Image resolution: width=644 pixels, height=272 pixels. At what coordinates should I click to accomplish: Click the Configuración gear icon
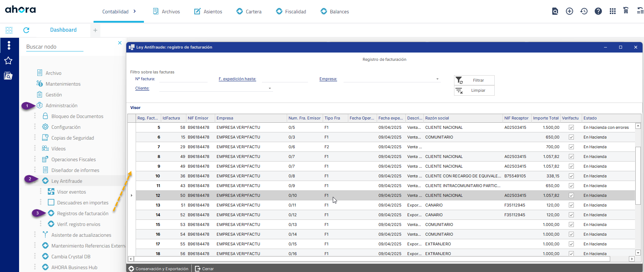(x=45, y=127)
